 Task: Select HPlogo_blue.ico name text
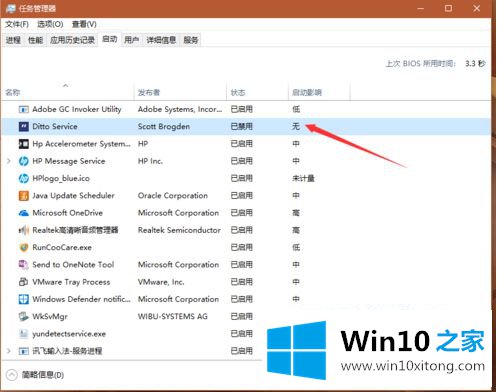(61, 179)
